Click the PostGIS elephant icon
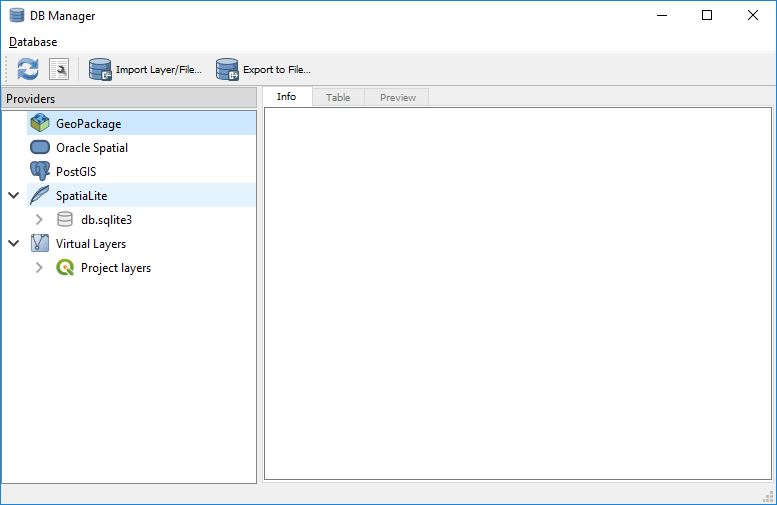Screen dimensions: 777x505 [x=40, y=171]
